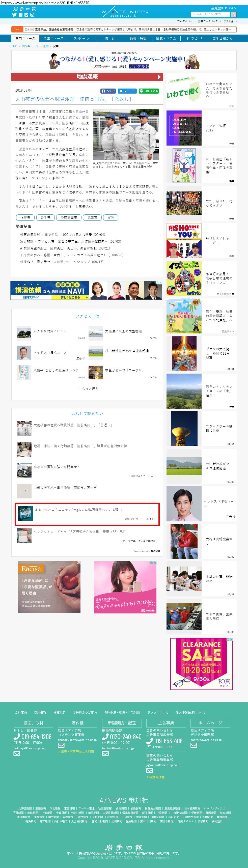This screenshot has height=868, width=248.
Task: Open the Instagram icon in the header
Action: [32, 15]
